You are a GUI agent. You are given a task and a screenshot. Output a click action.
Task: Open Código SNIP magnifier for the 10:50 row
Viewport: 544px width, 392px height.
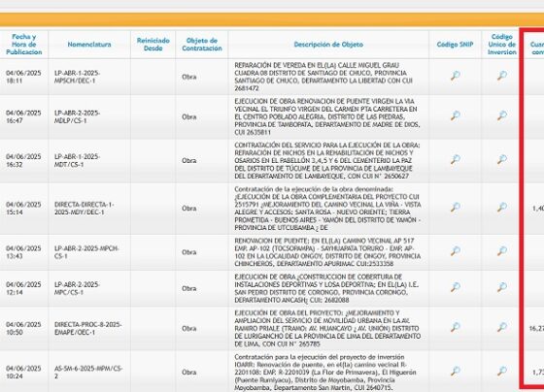(456, 327)
